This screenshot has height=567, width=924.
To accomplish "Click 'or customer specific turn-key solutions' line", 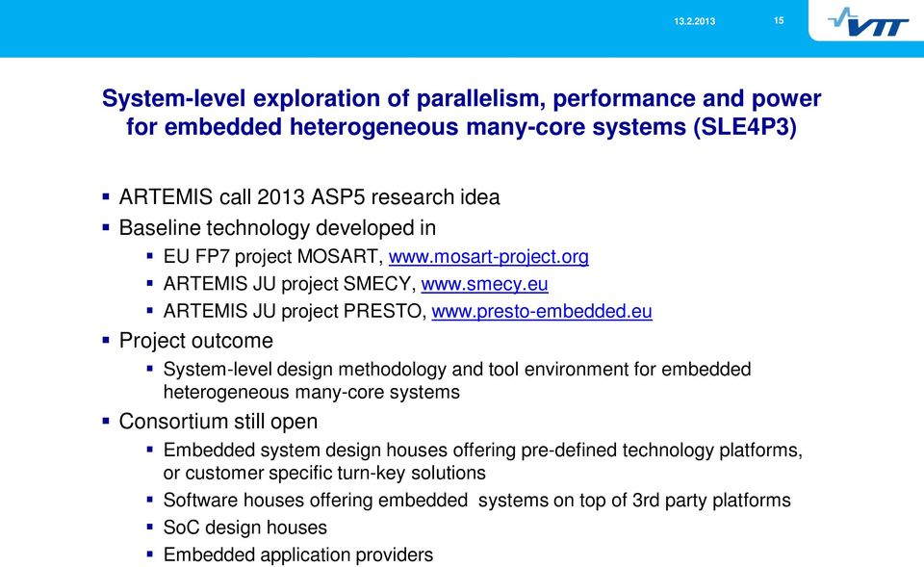I will tap(324, 474).
